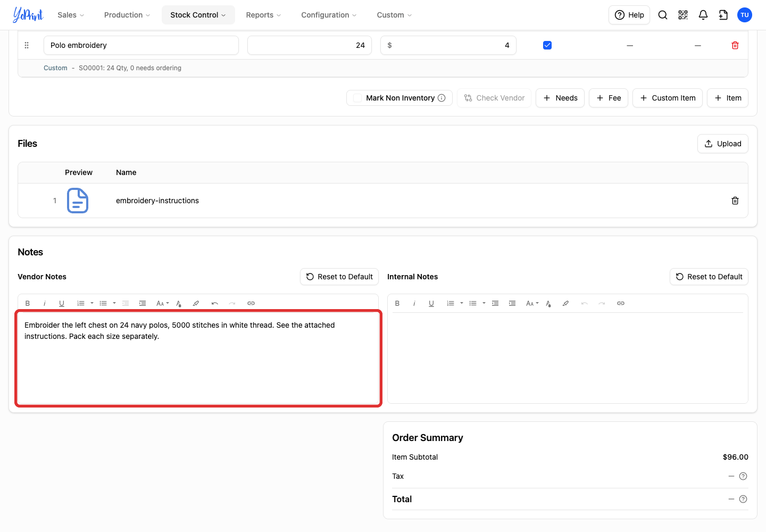Apply italic in Vendor Notes toolbar
This screenshot has width=766, height=532.
point(45,303)
